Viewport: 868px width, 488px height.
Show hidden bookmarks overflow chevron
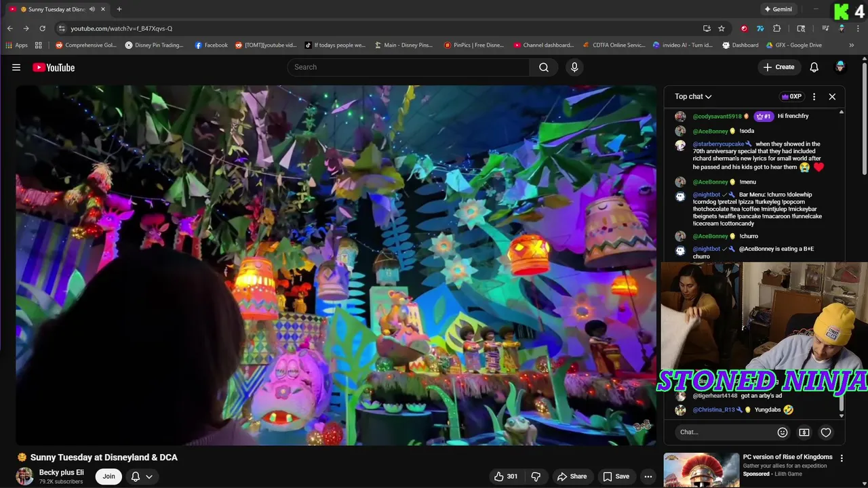click(x=852, y=45)
